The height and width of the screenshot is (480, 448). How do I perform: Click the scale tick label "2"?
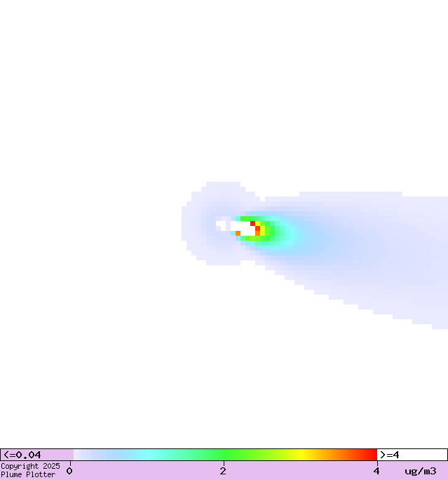click(223, 471)
